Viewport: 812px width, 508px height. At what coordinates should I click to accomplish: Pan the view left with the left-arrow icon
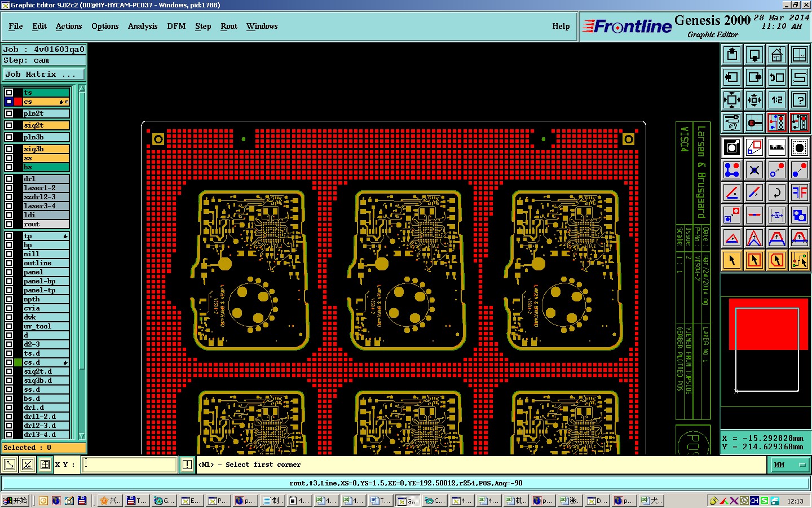732,77
